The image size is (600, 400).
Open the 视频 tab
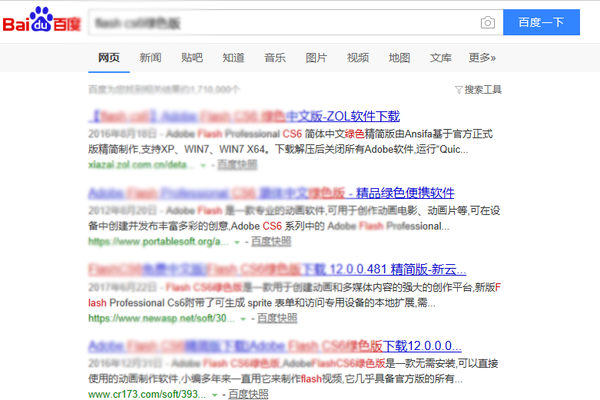[357, 57]
